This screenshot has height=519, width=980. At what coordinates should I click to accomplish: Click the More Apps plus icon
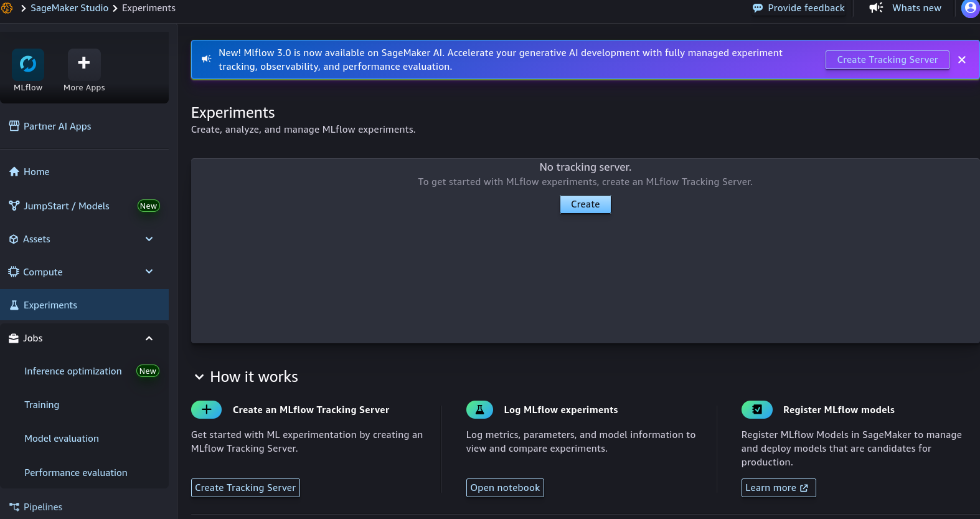[84, 64]
